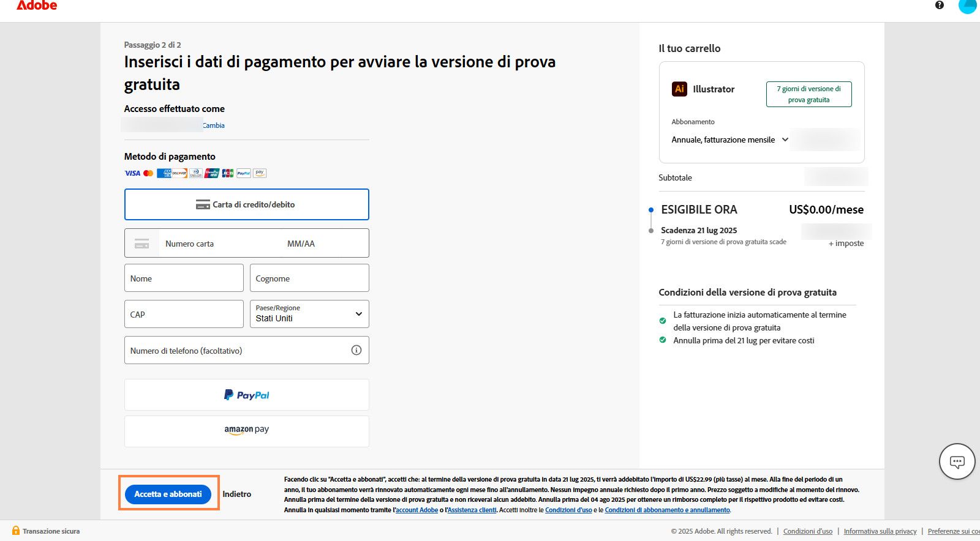Choose the PayPal payment option
980x541 pixels.
[x=247, y=395]
